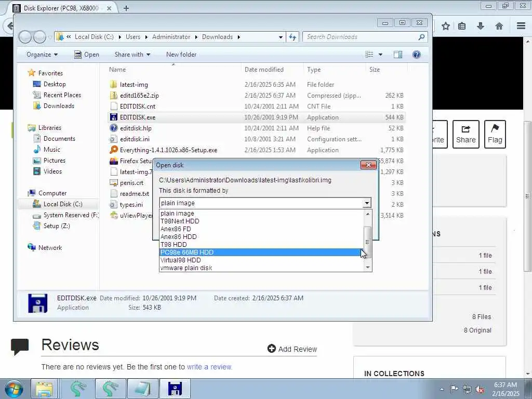
Task: Toggle the preview pane icon
Action: pyautogui.click(x=398, y=55)
